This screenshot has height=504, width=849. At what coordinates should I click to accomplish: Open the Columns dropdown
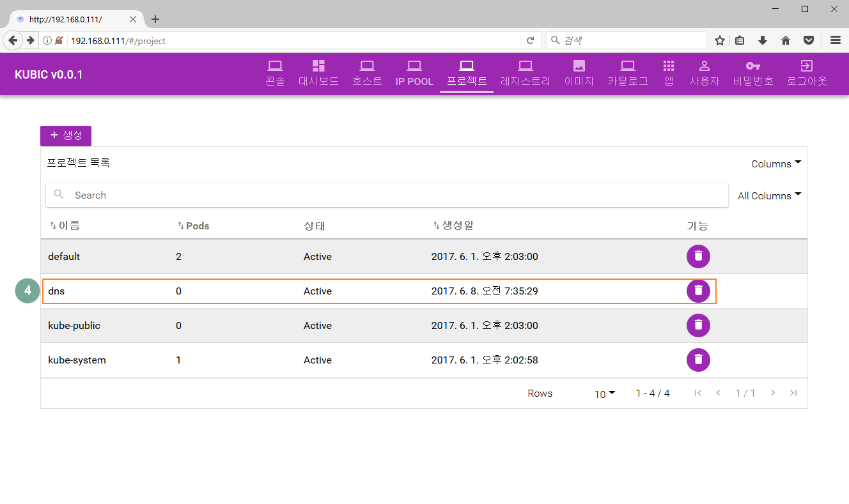(x=776, y=164)
